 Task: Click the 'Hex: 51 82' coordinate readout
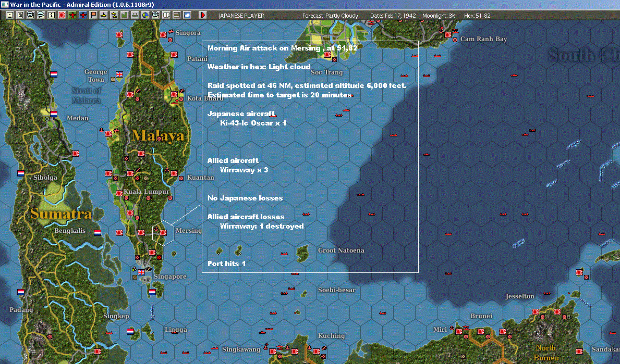point(477,16)
